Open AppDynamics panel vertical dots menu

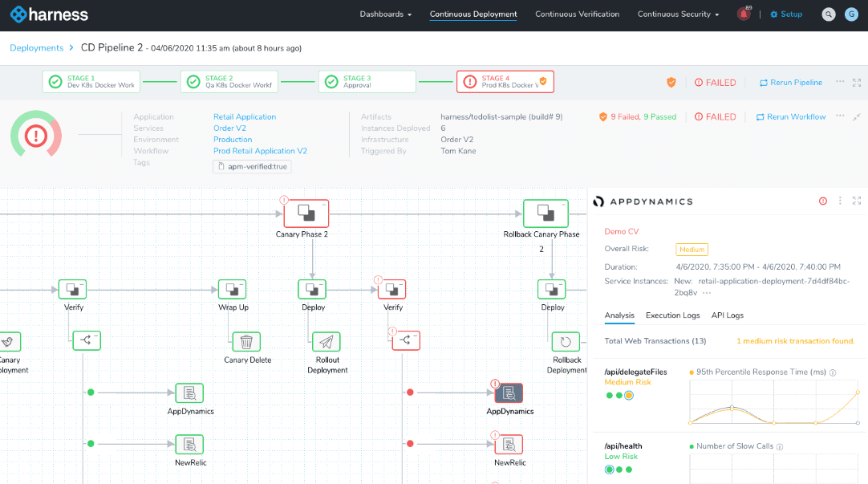point(840,201)
